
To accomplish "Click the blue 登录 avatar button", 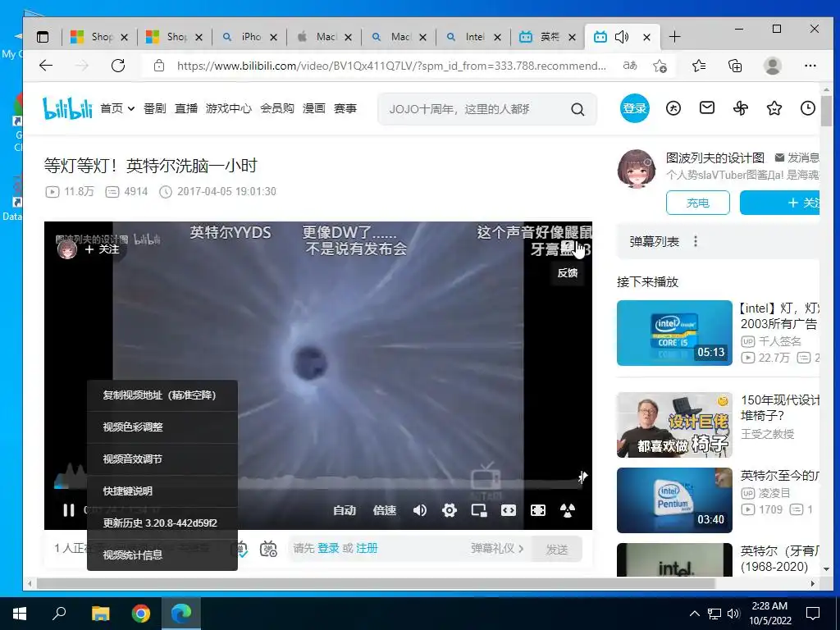I will 635,108.
